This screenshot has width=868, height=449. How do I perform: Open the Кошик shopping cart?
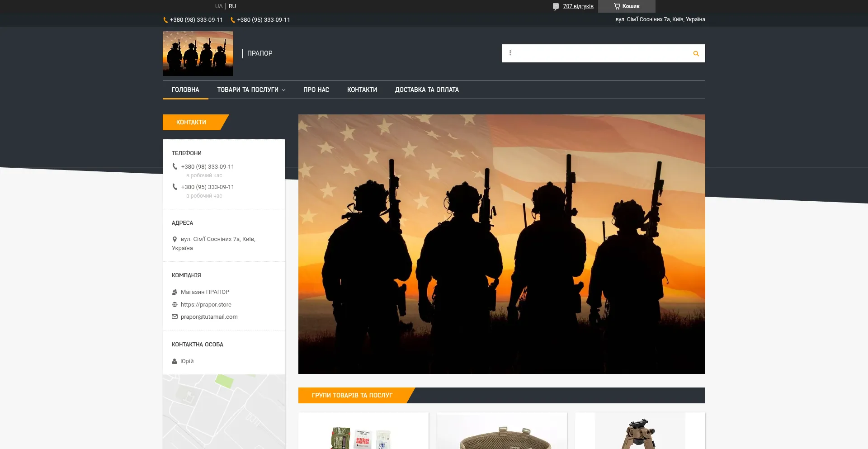(627, 6)
